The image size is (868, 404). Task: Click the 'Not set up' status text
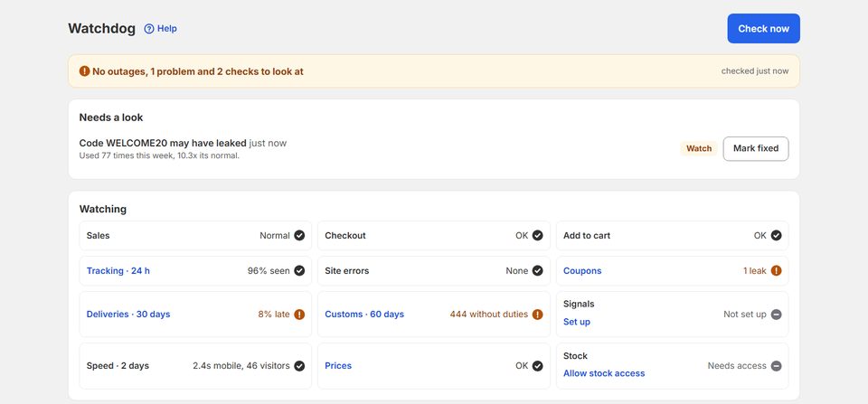[745, 314]
